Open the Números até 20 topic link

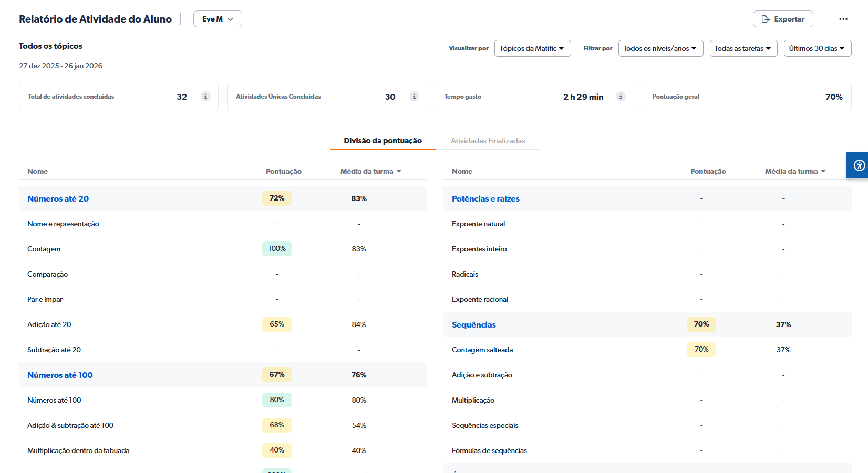[58, 199]
